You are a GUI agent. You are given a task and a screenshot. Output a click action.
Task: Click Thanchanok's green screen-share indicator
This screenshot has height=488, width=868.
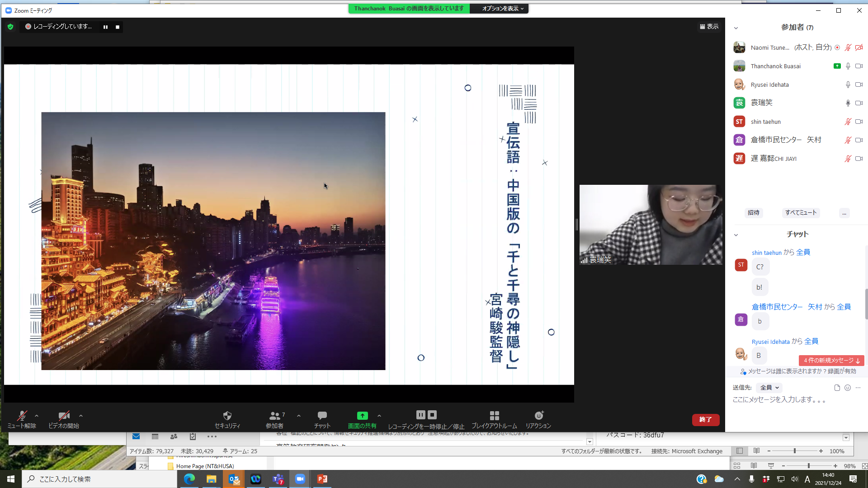(x=837, y=66)
